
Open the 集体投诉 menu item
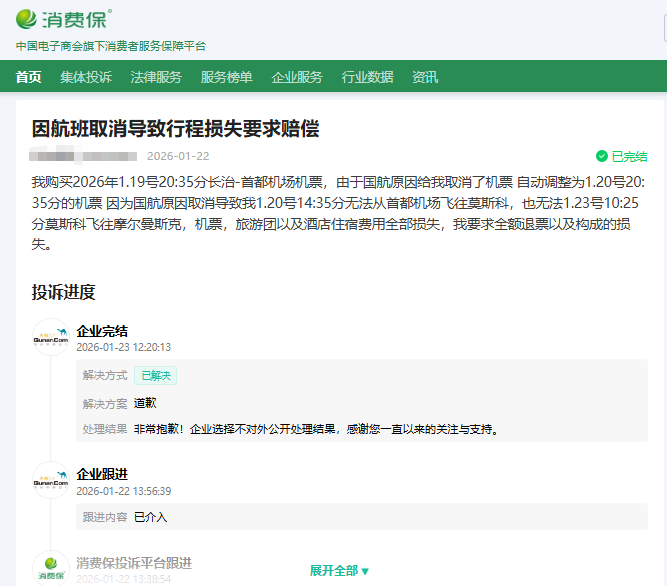click(x=86, y=77)
